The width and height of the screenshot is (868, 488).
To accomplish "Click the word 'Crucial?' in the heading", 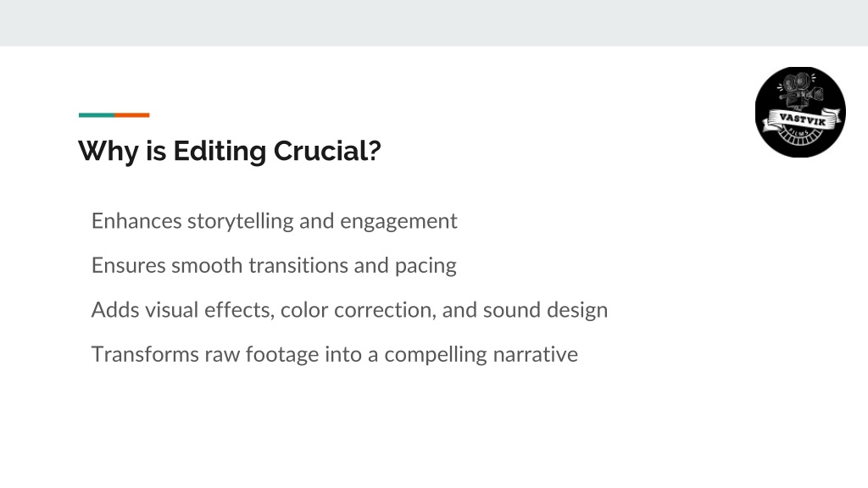I will [x=327, y=151].
